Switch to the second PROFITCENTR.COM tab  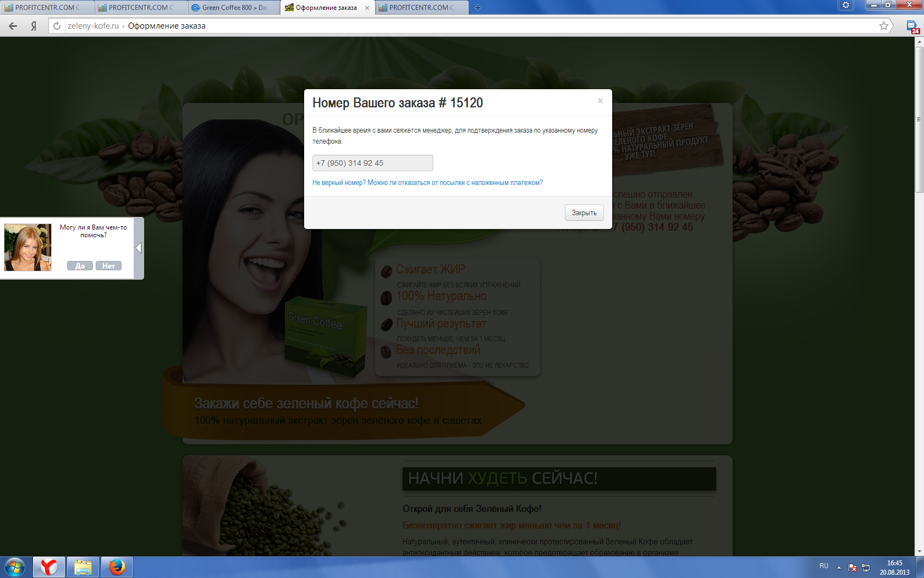pyautogui.click(x=141, y=8)
